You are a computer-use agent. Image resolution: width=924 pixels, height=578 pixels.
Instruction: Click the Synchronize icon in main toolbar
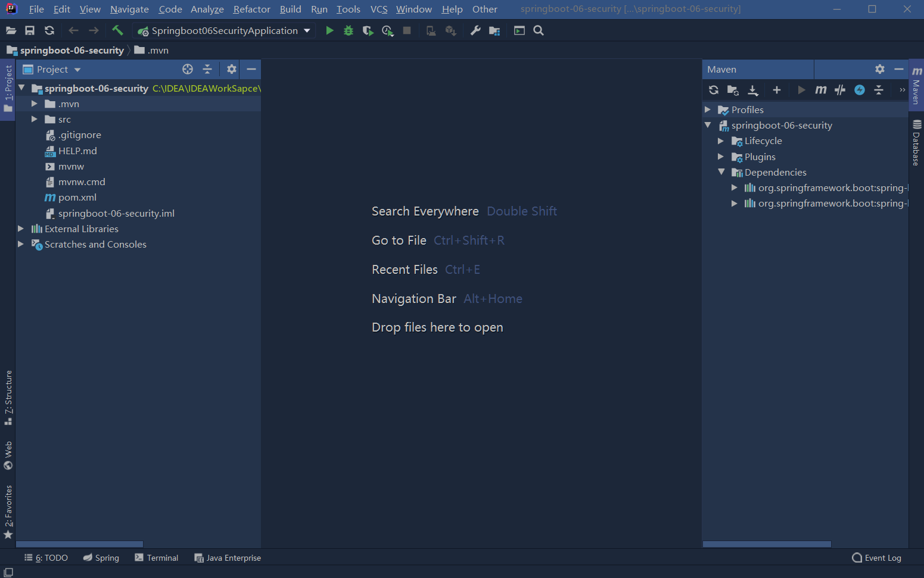pyautogui.click(x=49, y=31)
